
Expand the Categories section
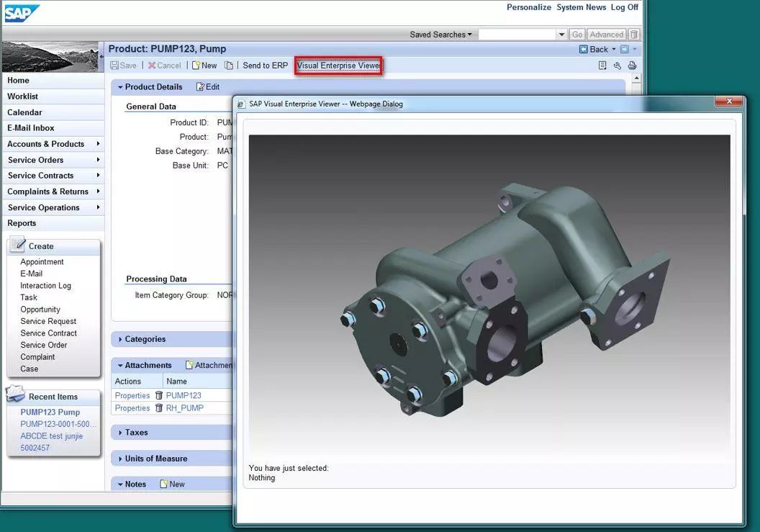coord(120,340)
